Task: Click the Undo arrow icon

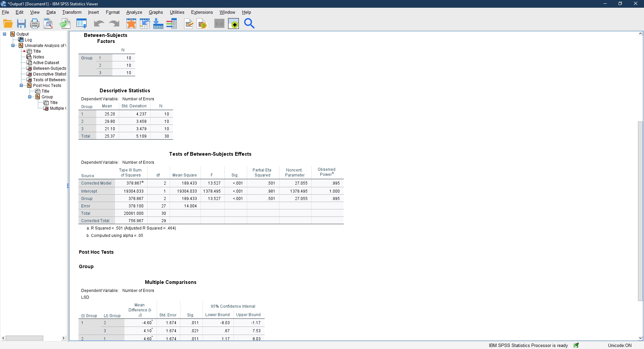Action: [x=99, y=23]
